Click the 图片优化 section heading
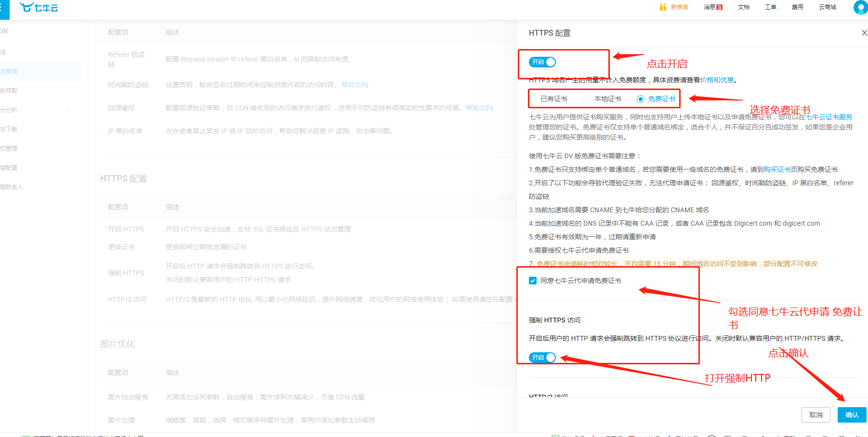Image resolution: width=868 pixels, height=437 pixels. click(x=118, y=344)
